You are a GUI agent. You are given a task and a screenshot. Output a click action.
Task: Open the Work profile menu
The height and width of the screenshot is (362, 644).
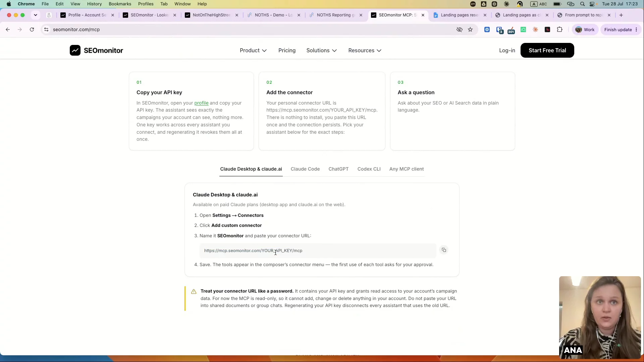point(585,29)
